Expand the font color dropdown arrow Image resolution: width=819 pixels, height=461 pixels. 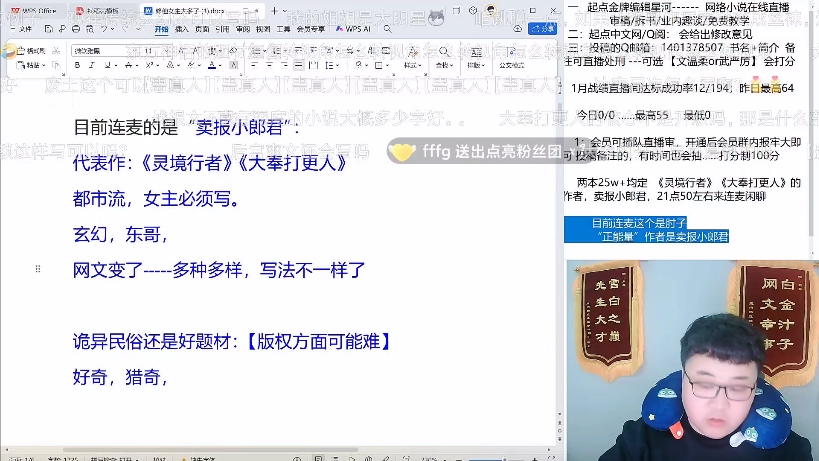pos(220,66)
